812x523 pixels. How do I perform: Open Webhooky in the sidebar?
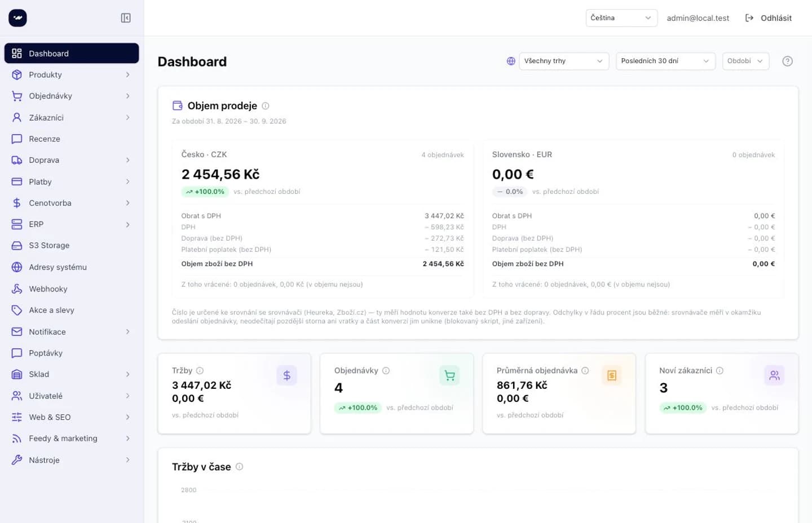pos(72,289)
